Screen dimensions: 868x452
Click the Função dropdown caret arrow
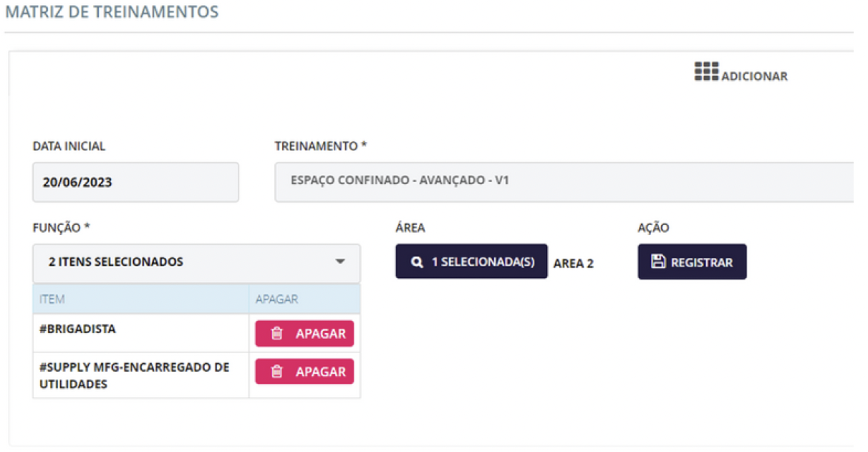pyautogui.click(x=340, y=262)
